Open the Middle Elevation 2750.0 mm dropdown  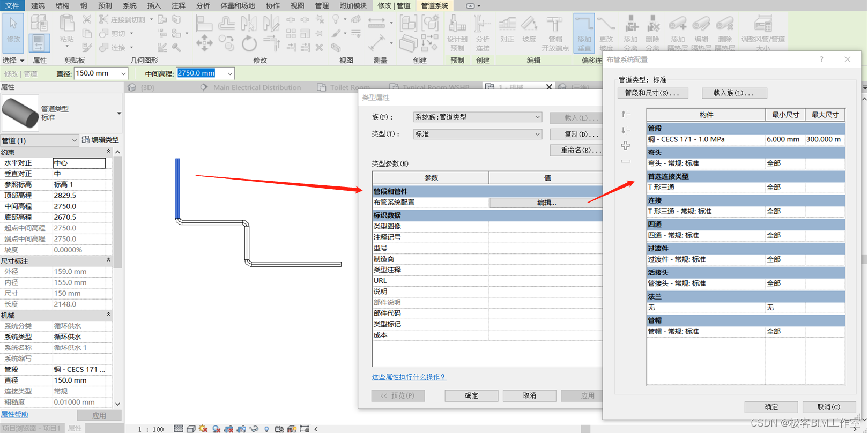[x=230, y=73]
